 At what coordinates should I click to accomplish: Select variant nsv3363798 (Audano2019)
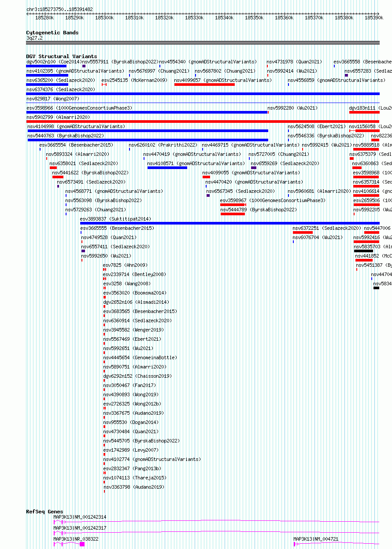pos(133,487)
